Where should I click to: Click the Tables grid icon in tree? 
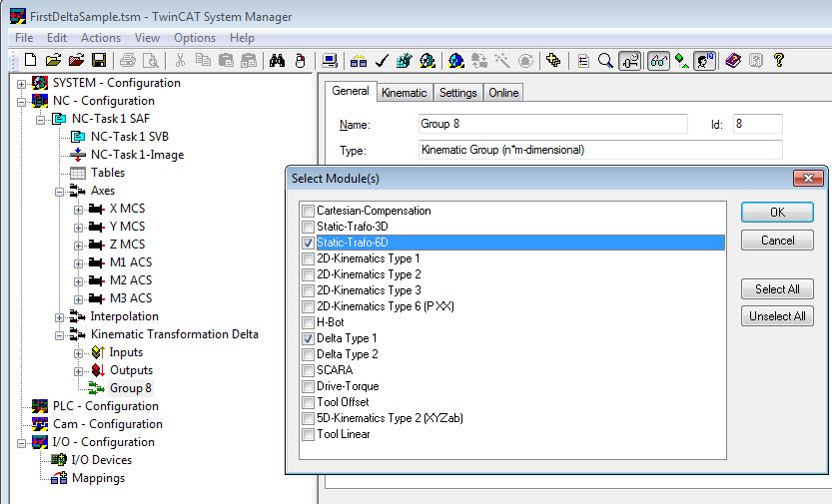coord(78,173)
